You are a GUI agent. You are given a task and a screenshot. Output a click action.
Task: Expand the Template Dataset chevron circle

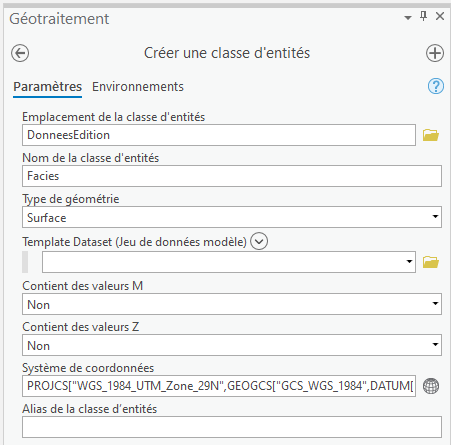259,241
